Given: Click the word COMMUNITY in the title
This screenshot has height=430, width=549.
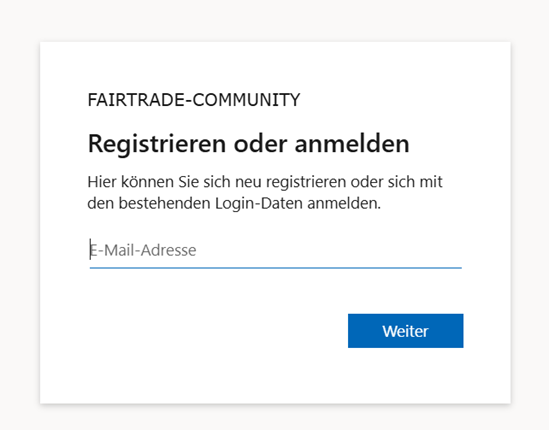Looking at the screenshot, I should click(246, 100).
